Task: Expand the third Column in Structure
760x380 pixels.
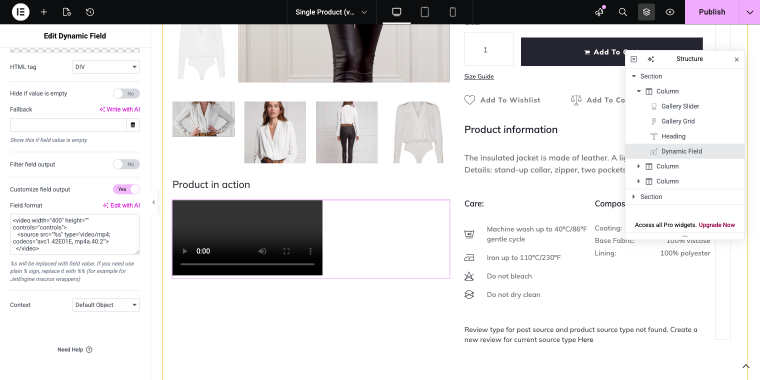Action: [x=639, y=181]
